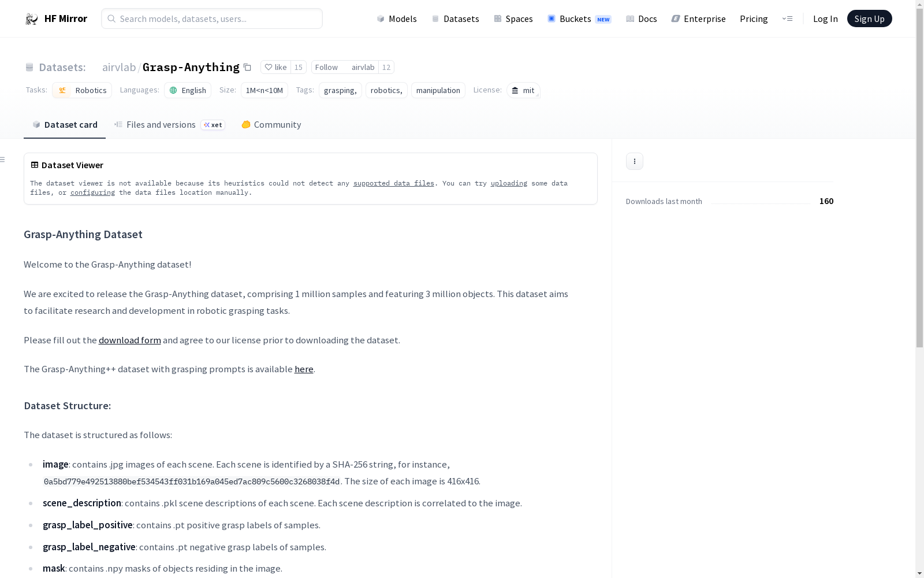The width and height of the screenshot is (924, 578).
Task: Open Enterprise in the navigation bar
Action: 698,18
